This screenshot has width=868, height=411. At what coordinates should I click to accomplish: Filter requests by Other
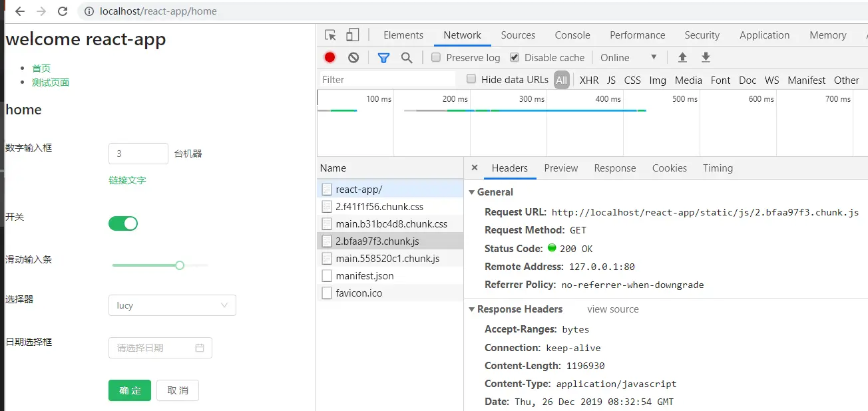tap(846, 80)
